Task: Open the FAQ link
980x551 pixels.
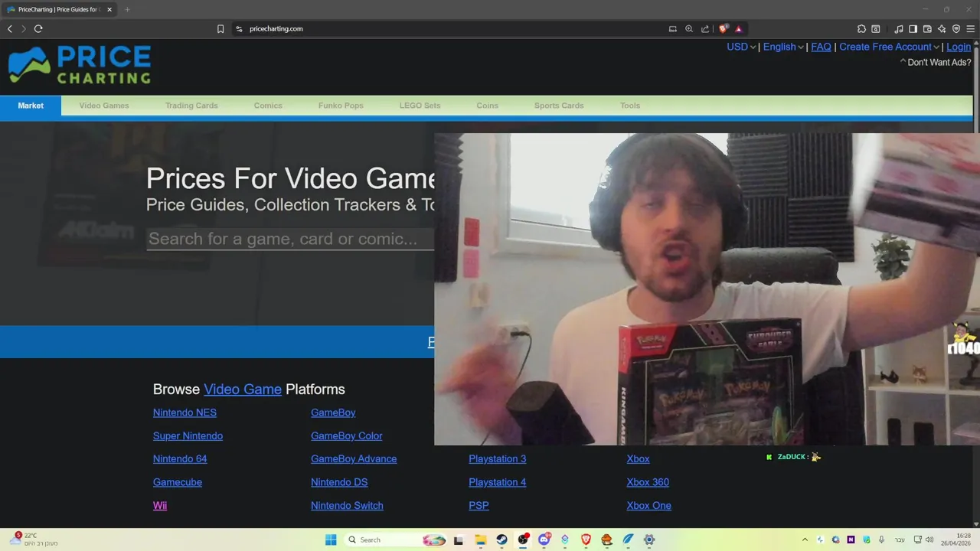Action: (821, 47)
